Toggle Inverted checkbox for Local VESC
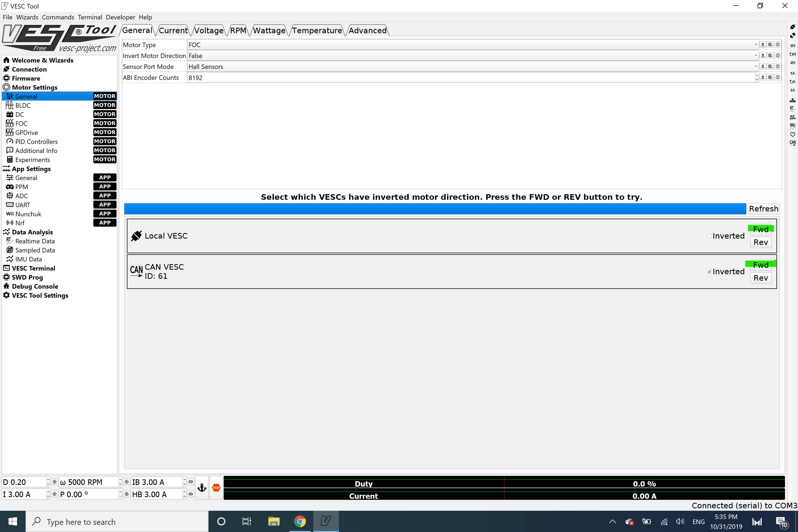The image size is (798, 532). pyautogui.click(x=709, y=236)
